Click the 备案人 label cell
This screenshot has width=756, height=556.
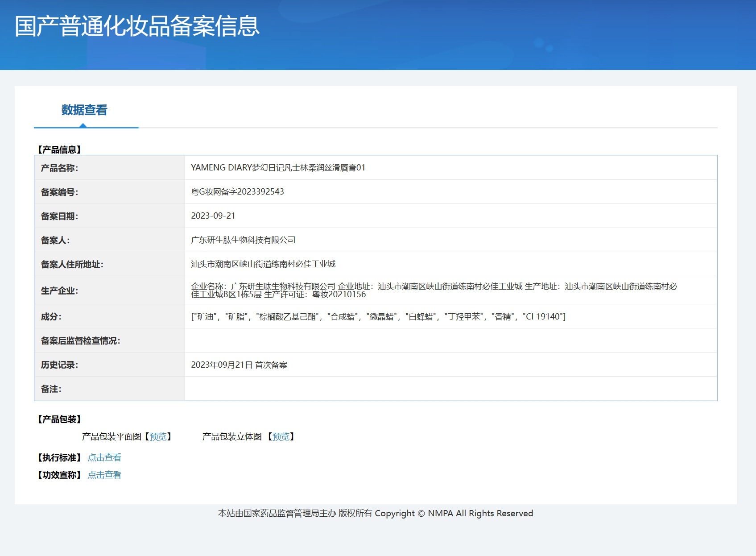(110, 240)
